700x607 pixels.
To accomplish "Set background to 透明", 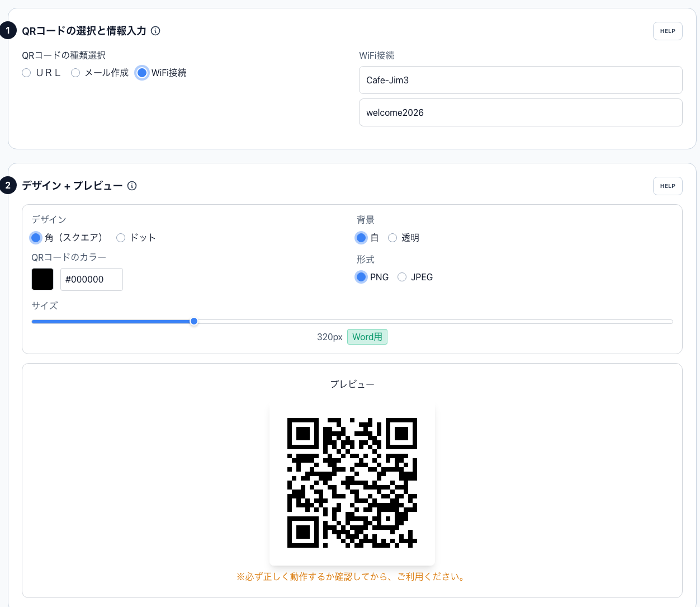I will pyautogui.click(x=392, y=238).
